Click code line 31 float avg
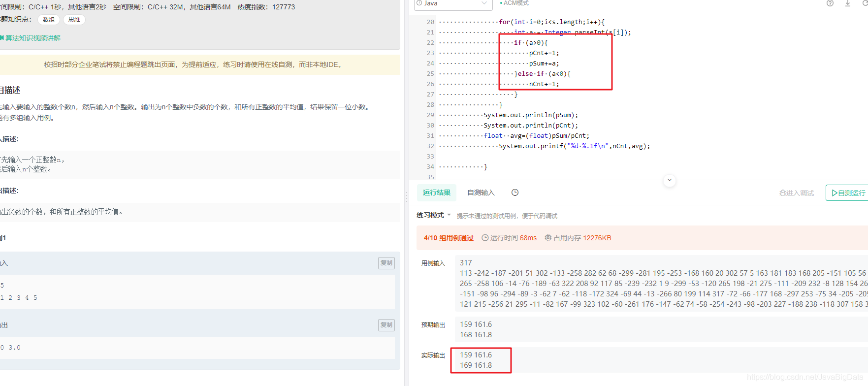This screenshot has width=868, height=386. coord(536,136)
